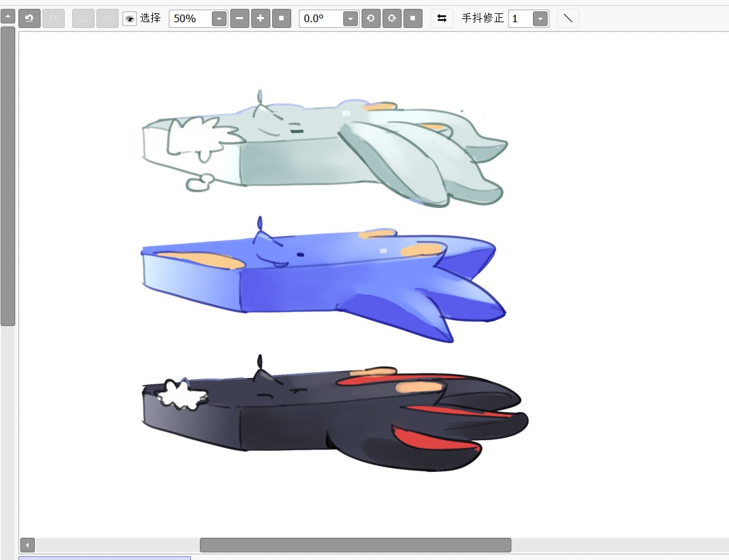The image size is (729, 560).
Task: Reset the zoom with the square button
Action: (282, 18)
